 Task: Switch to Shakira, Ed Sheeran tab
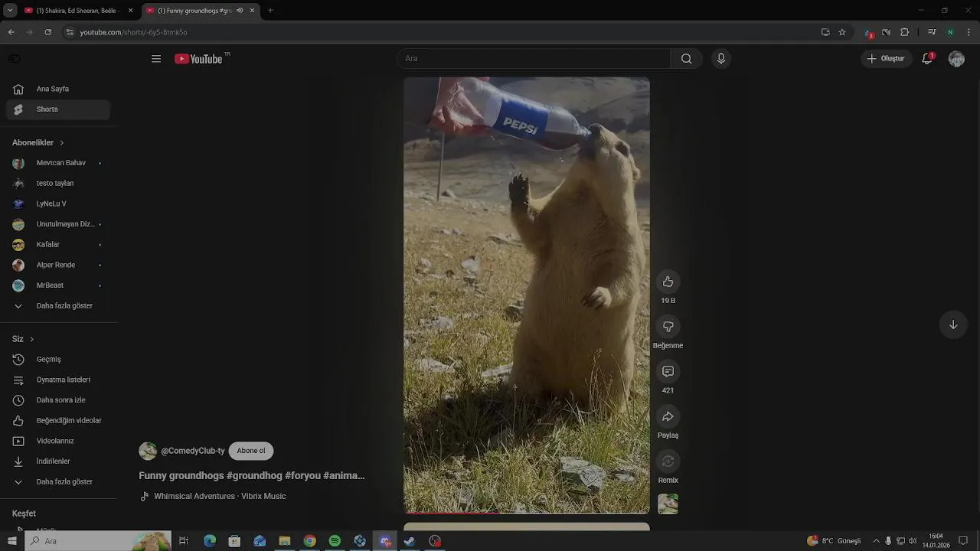coord(80,11)
